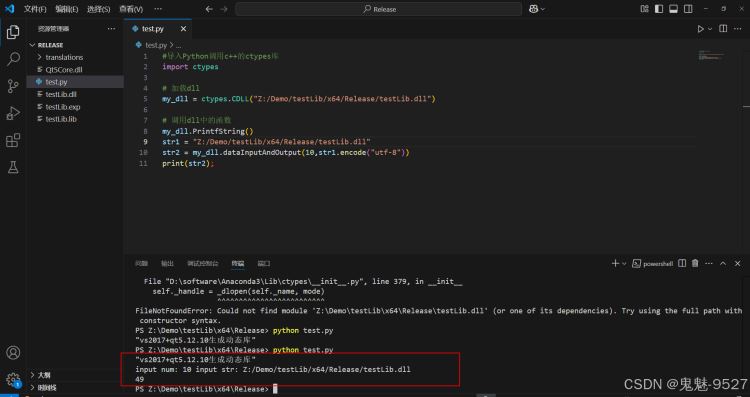Open the new terminal dropdown arrow

[x=624, y=264]
